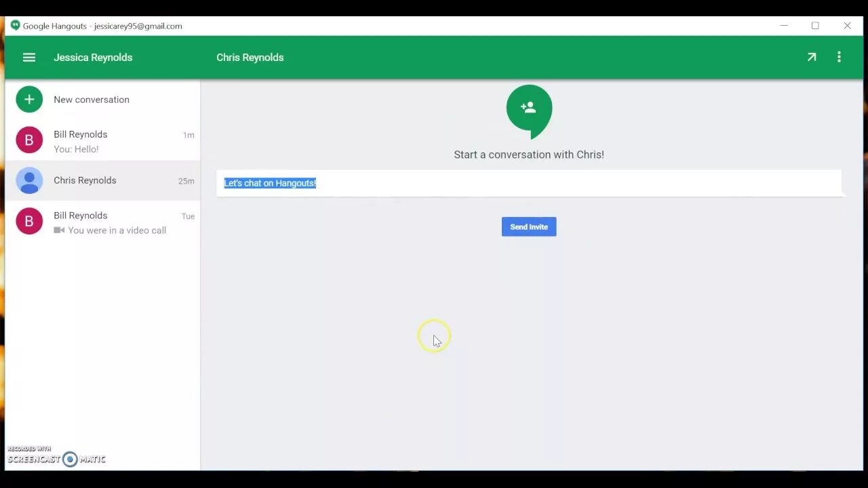Open conversation showing 'You: Hello!'

[102, 141]
